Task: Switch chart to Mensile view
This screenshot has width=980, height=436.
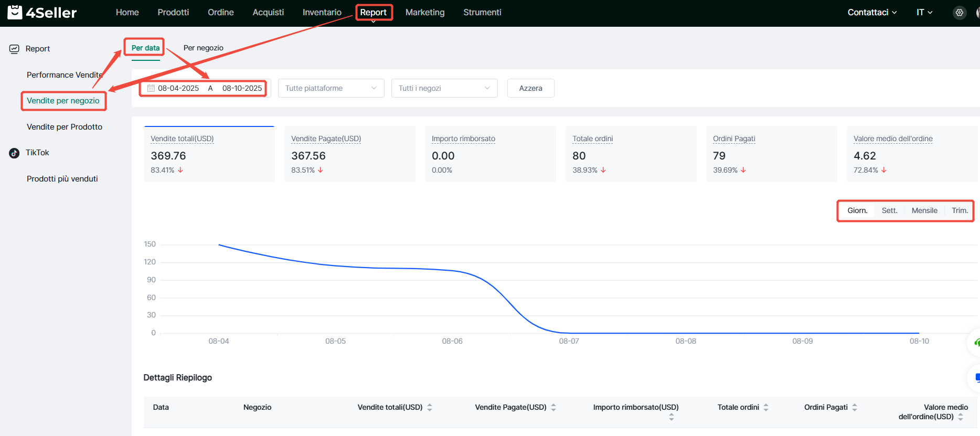Action: pos(924,210)
